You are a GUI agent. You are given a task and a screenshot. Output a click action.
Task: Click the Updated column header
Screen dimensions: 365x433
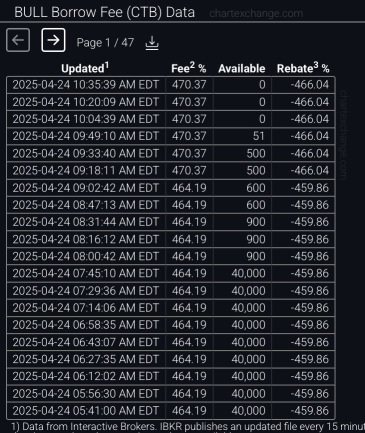click(85, 68)
